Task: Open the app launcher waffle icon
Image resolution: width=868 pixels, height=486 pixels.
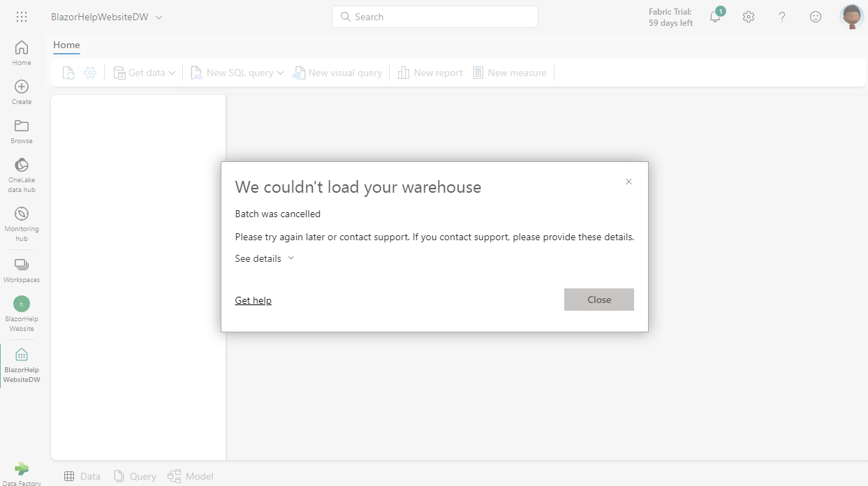Action: pyautogui.click(x=22, y=17)
